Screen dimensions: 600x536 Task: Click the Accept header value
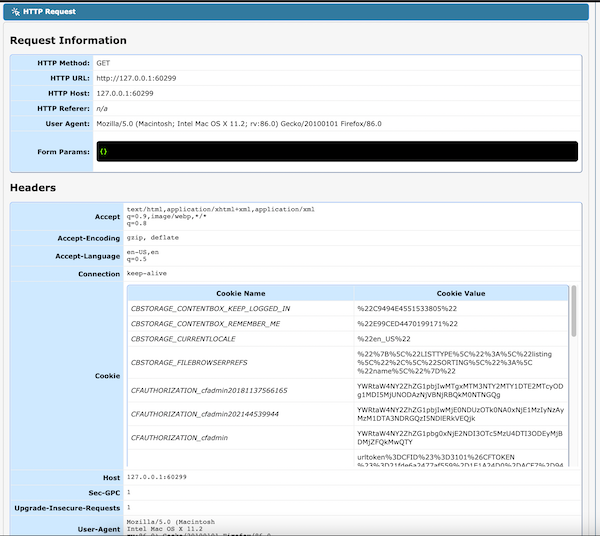click(220, 216)
